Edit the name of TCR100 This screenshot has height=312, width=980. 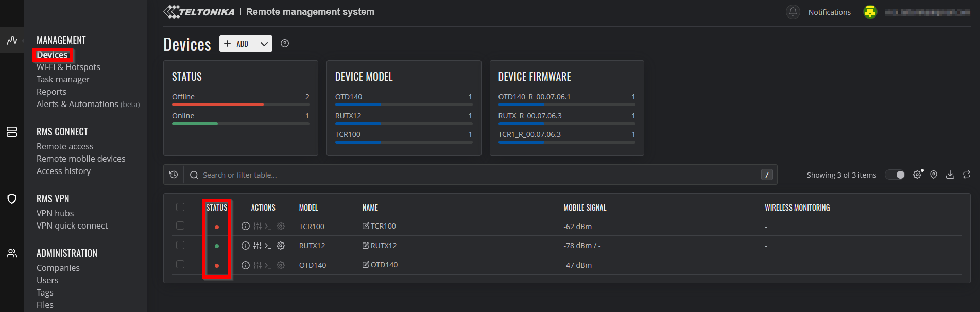pyautogui.click(x=366, y=226)
